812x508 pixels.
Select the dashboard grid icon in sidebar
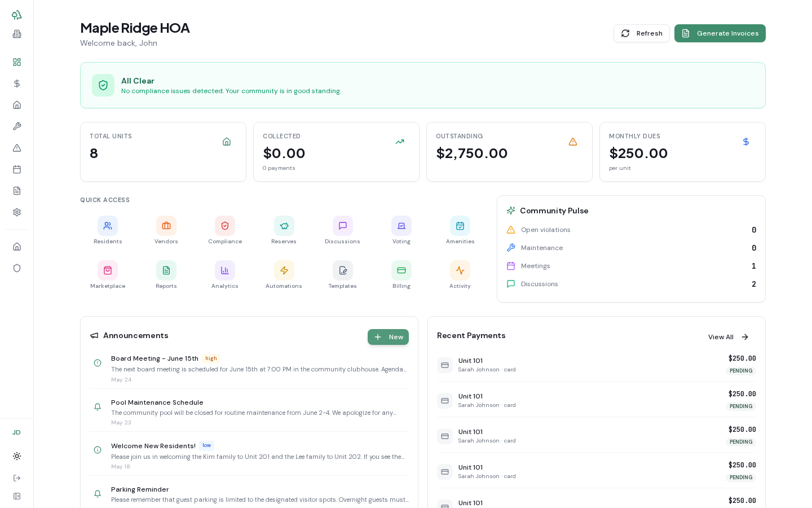tap(17, 62)
